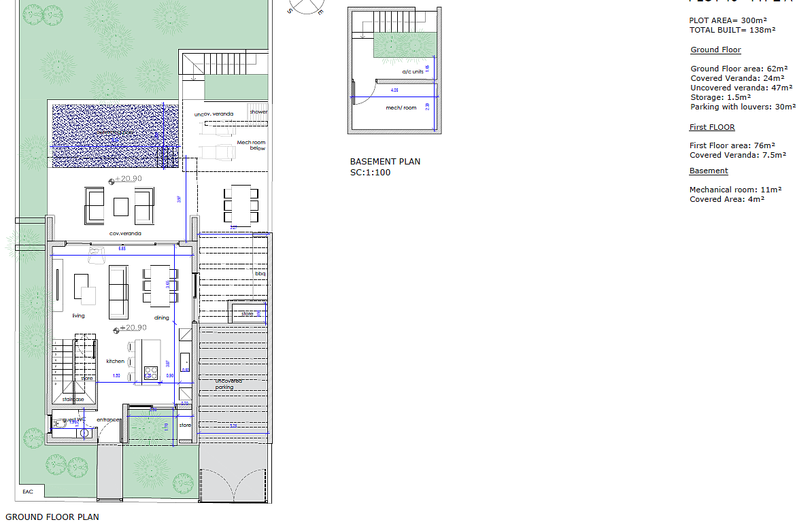Select the outdoor dining table on uncovered veranda
The height and width of the screenshot is (522, 812).
241,203
